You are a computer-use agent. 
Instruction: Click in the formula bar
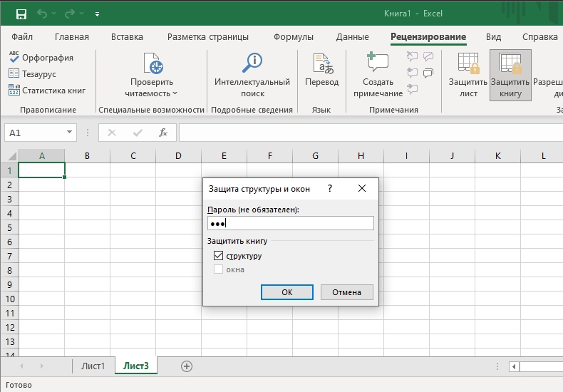pyautogui.click(x=371, y=133)
